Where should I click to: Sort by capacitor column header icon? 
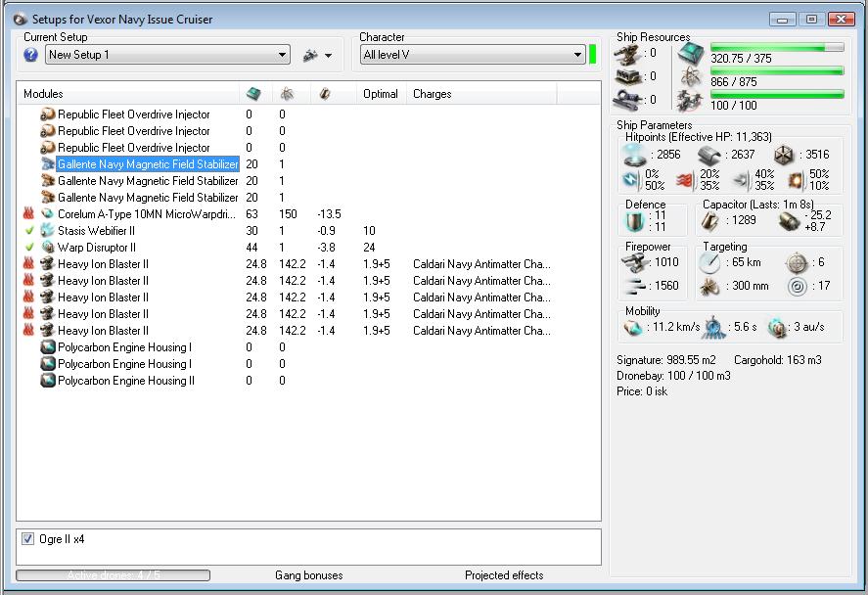[325, 94]
